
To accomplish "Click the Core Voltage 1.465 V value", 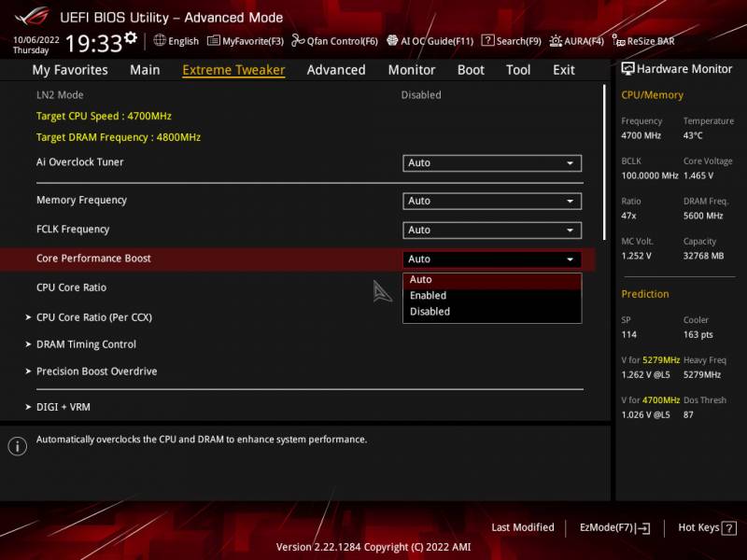I will pyautogui.click(x=698, y=175).
